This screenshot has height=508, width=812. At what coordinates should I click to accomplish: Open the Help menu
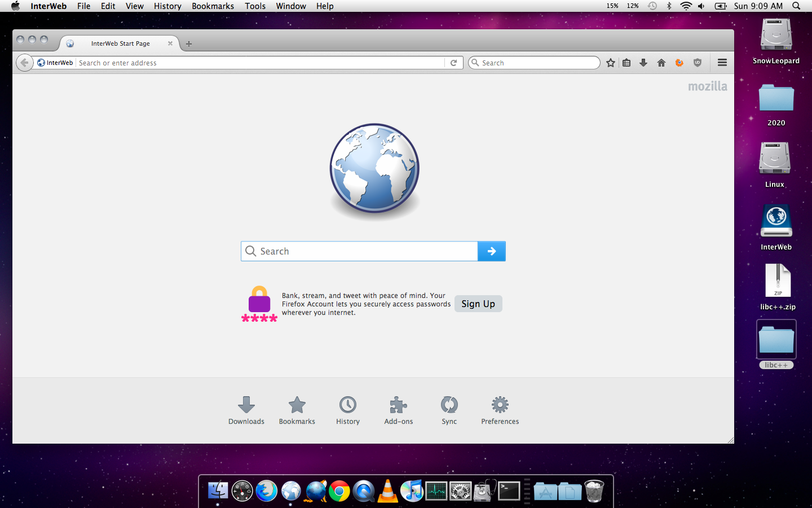coord(325,6)
